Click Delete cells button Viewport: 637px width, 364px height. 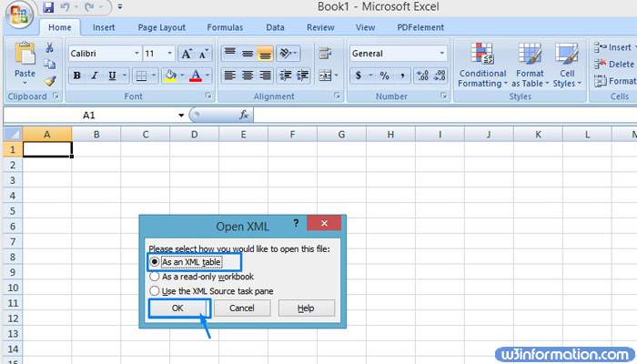pos(614,65)
